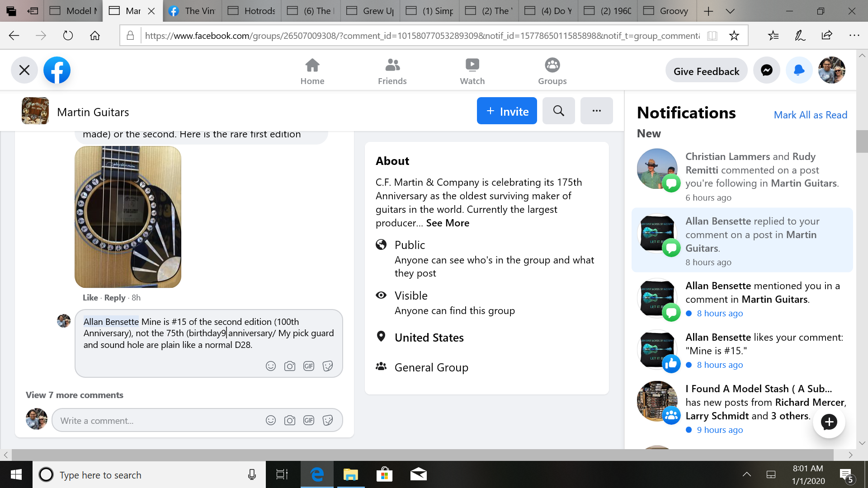The image size is (868, 488).
Task: Show the tab list dropdown chevron
Action: pos(730,11)
